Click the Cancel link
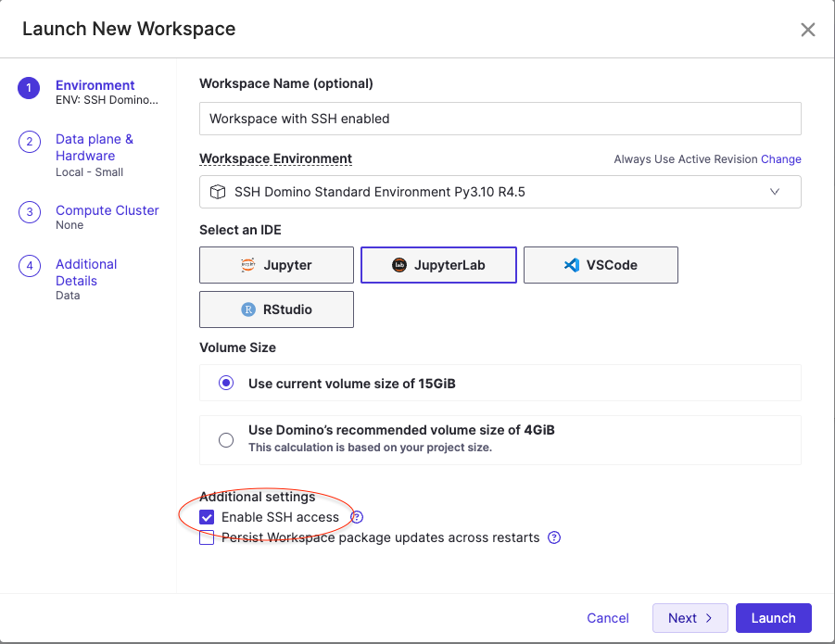This screenshot has height=644, width=835. click(608, 618)
